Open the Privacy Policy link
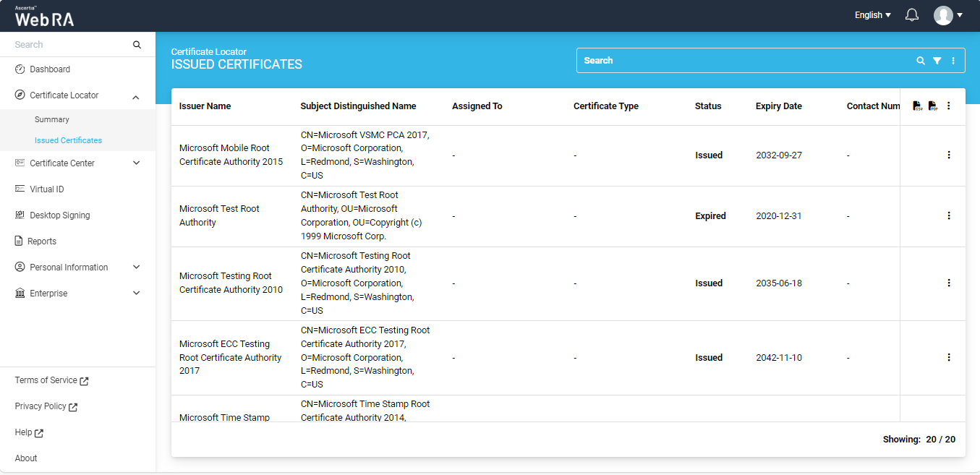Viewport: 980px width, 475px height. pos(41,406)
